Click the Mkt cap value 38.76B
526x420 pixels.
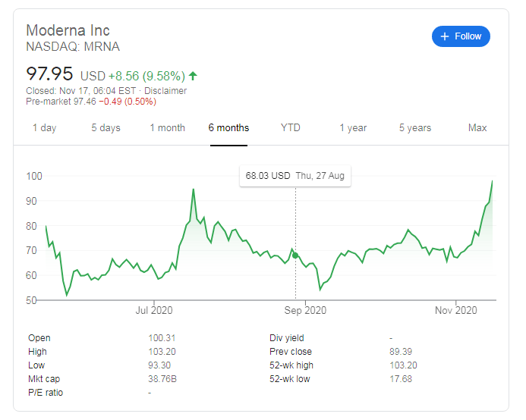(x=162, y=379)
